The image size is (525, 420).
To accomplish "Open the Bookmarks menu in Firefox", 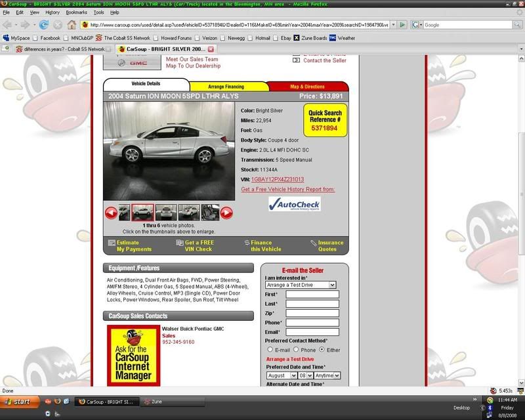I will tap(76, 12).
